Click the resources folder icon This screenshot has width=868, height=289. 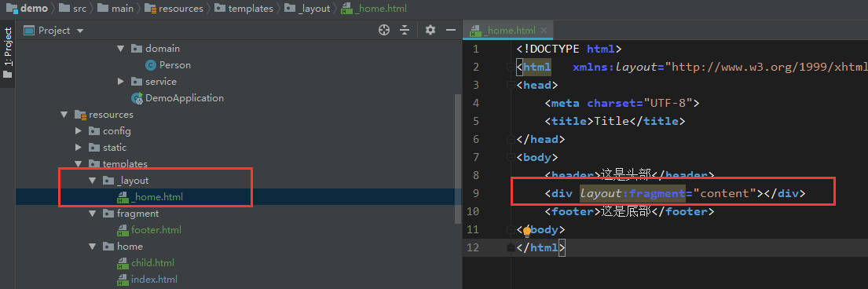[80, 115]
